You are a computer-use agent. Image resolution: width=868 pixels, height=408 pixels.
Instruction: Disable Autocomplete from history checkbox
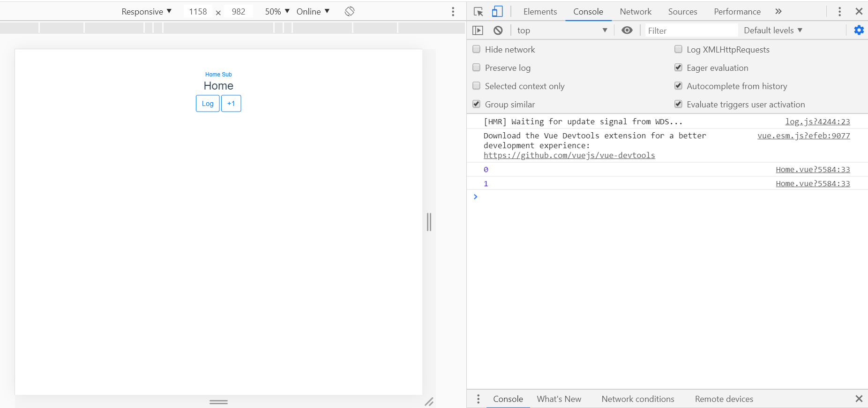tap(678, 86)
